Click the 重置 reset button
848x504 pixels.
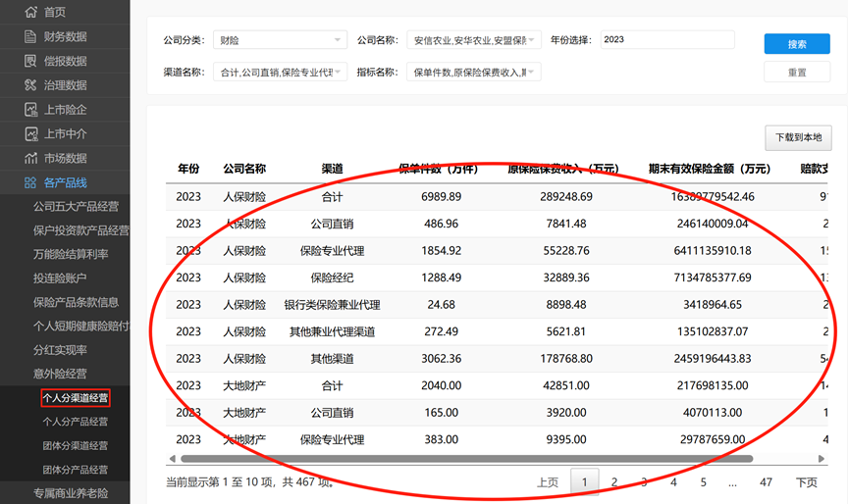click(x=797, y=73)
